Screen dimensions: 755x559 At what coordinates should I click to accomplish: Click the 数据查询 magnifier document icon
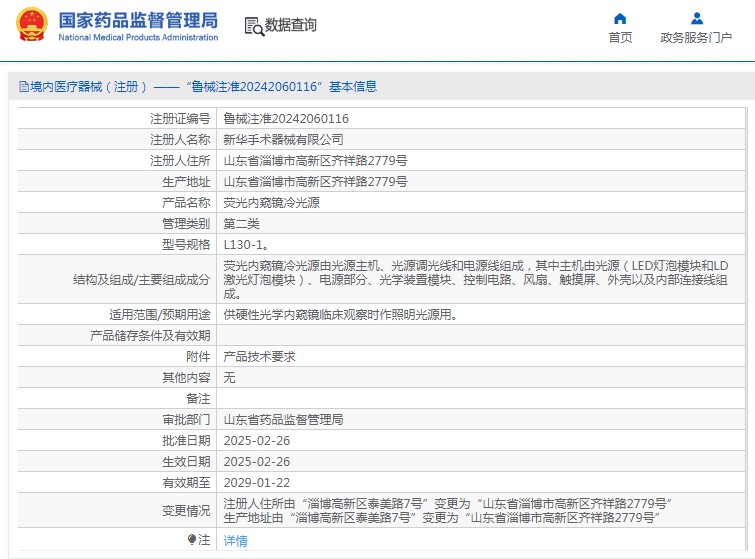coord(253,26)
